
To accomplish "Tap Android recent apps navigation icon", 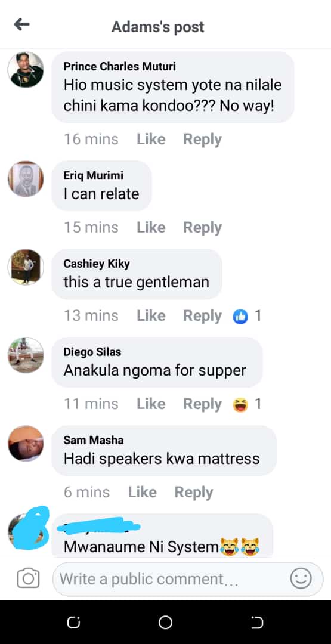I will [72, 623].
